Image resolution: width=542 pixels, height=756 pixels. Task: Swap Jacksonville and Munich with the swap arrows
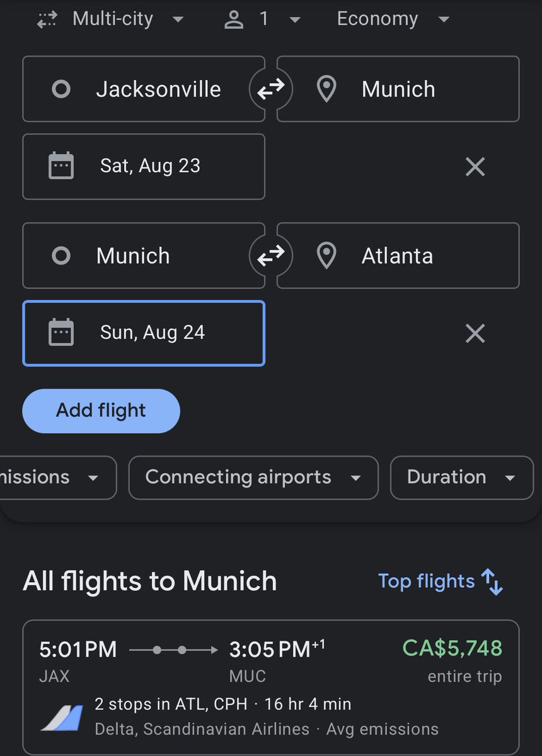click(x=271, y=89)
